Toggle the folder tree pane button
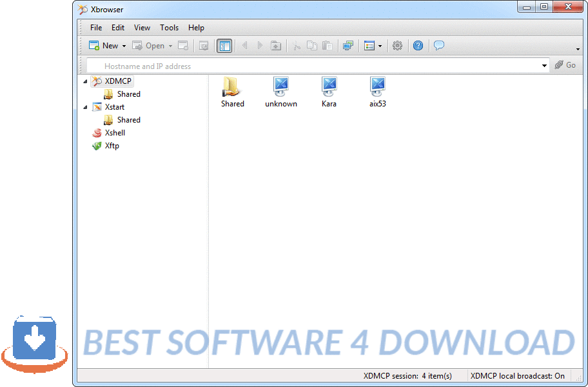 coord(224,46)
